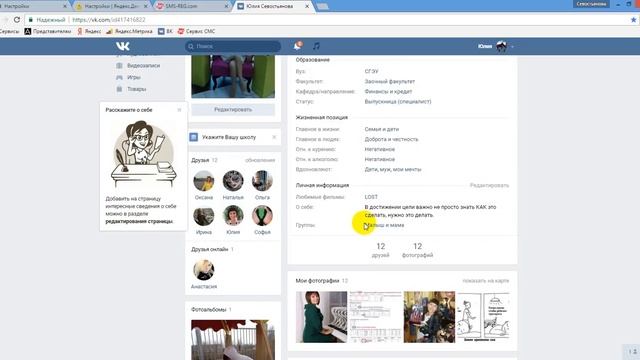Click the search field in VK header

click(x=233, y=46)
